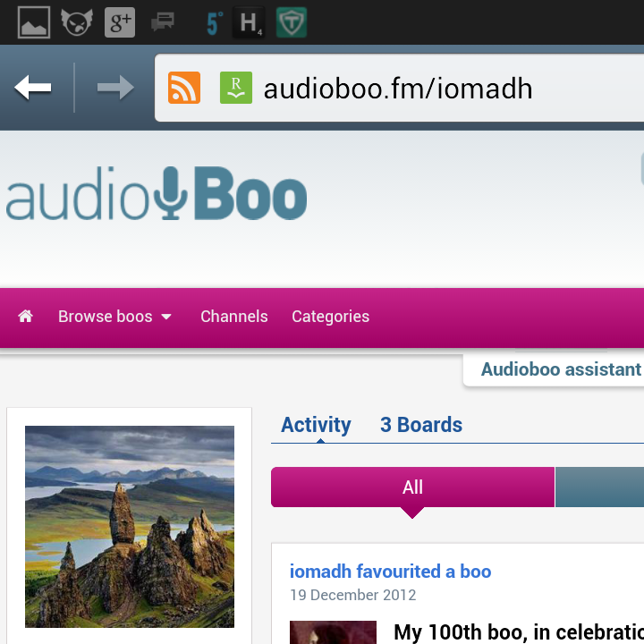Switch to the 3 Boards tab
This screenshot has width=644, height=644.
click(x=420, y=425)
